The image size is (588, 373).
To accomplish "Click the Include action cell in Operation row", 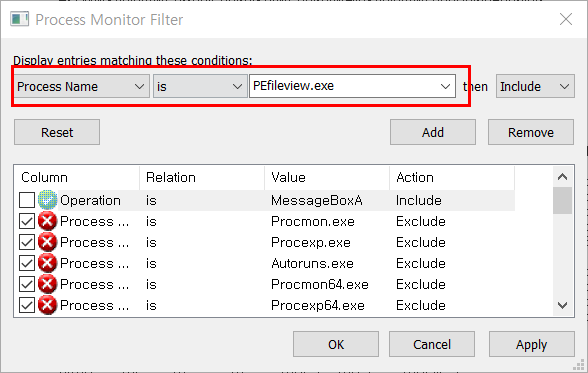I will [418, 201].
